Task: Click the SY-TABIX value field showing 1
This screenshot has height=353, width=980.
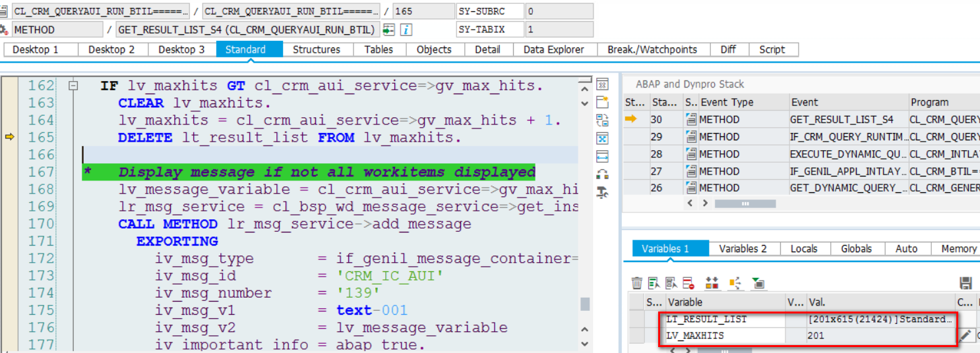Action: [559, 30]
